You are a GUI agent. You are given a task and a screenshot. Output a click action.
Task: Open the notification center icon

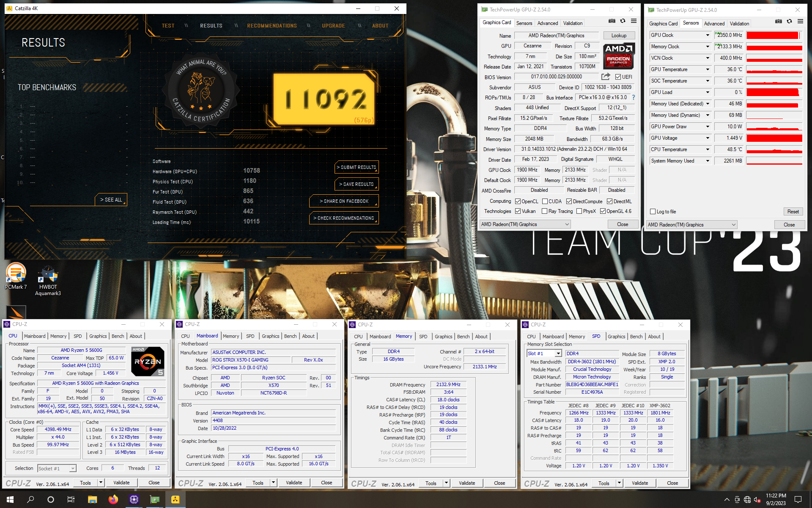click(798, 500)
